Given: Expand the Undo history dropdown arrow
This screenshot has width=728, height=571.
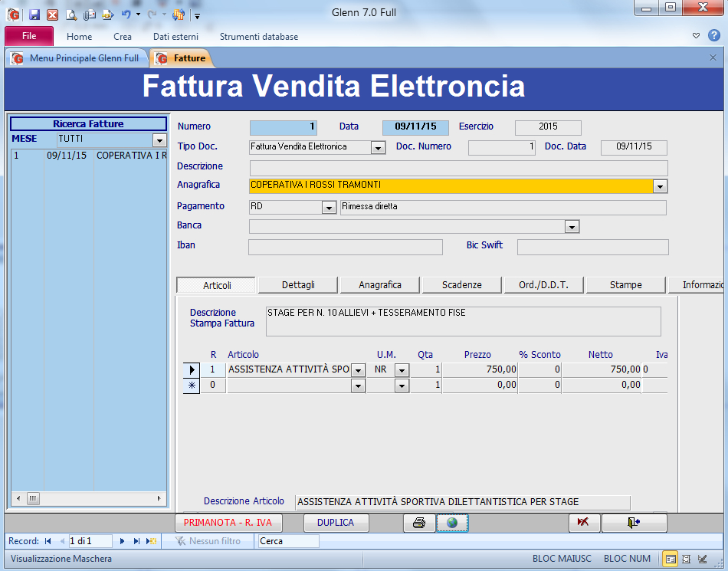Looking at the screenshot, I should (138, 15).
